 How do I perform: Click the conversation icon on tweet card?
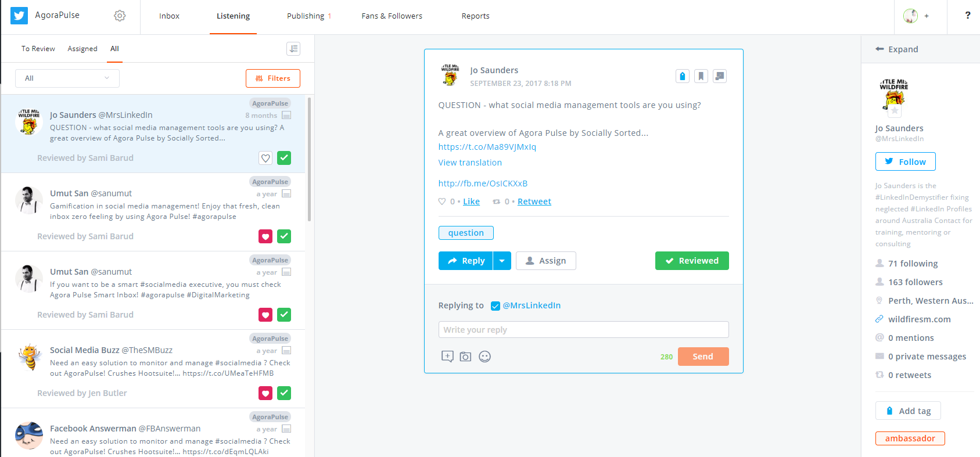click(x=720, y=76)
